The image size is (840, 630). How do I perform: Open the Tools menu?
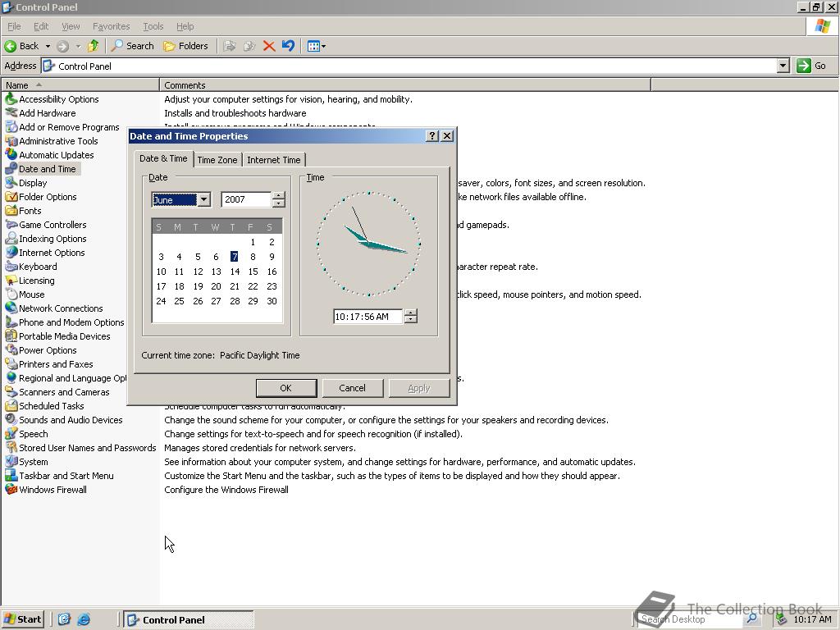coord(153,26)
